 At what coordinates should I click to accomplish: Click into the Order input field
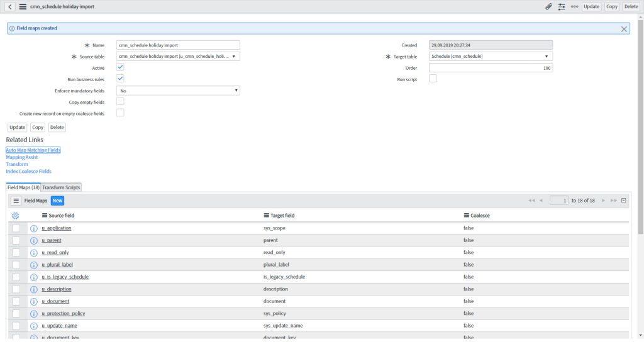coord(491,68)
